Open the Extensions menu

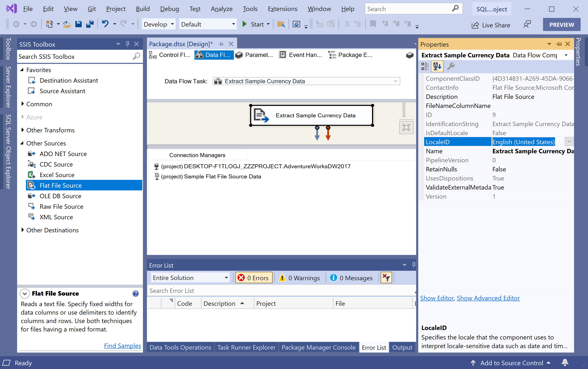282,9
